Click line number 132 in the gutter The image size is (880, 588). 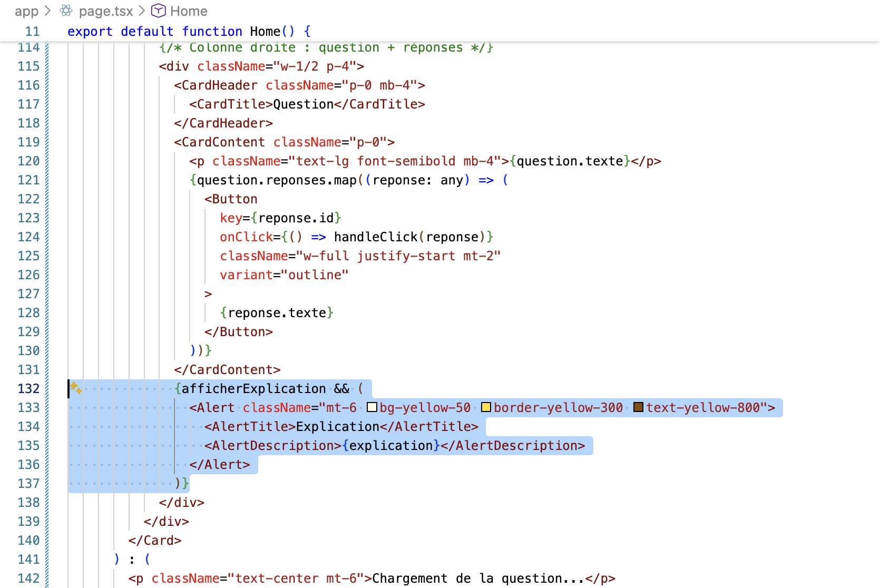tap(28, 389)
